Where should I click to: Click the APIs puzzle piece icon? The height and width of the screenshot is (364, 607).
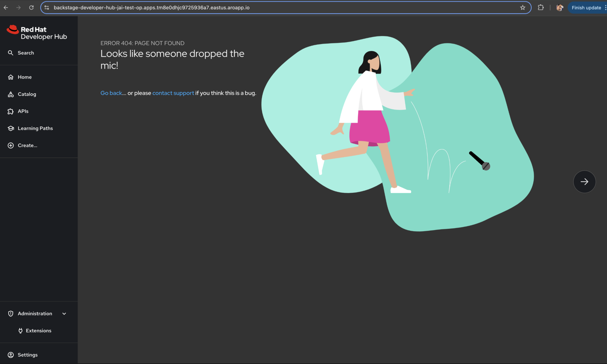(11, 111)
